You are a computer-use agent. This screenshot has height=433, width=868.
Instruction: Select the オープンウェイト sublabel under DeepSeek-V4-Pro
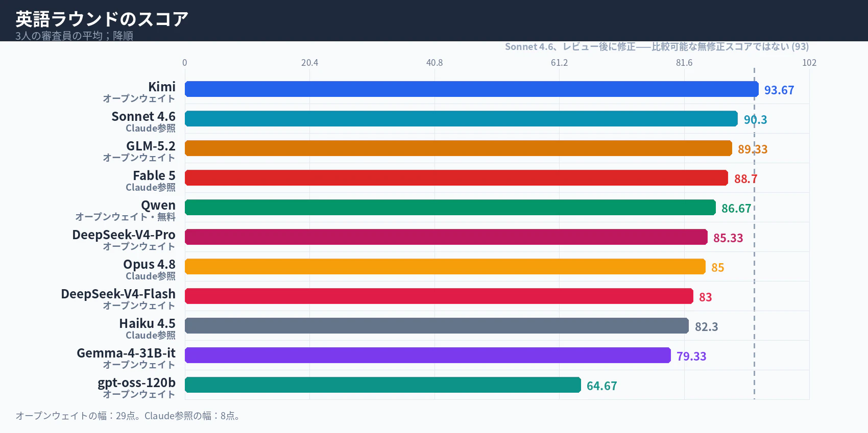[x=139, y=246]
